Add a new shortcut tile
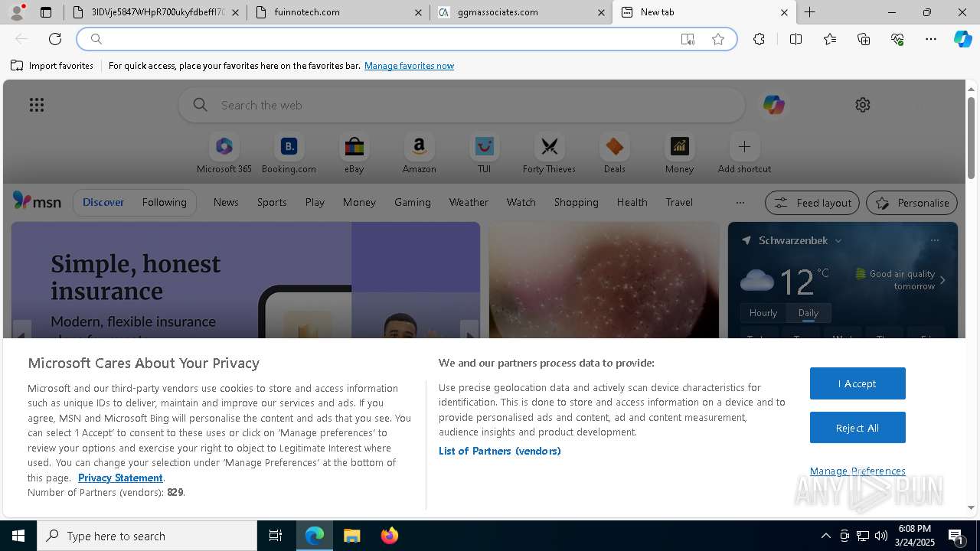The image size is (980, 551). click(744, 153)
